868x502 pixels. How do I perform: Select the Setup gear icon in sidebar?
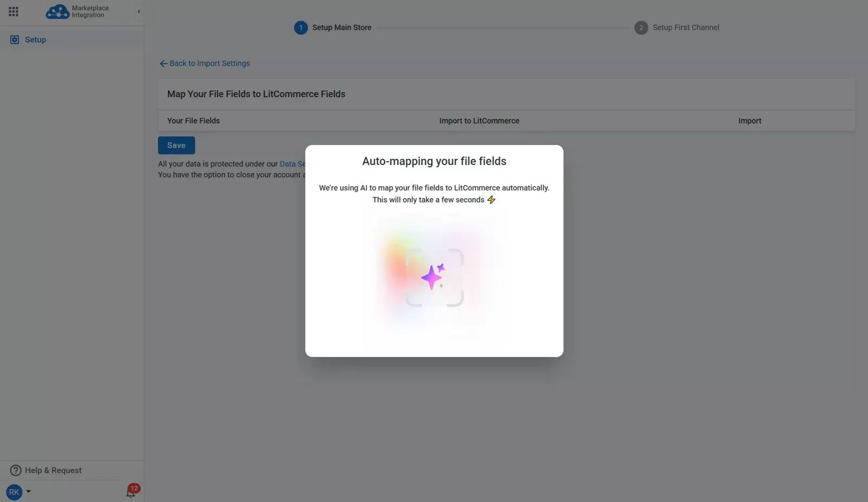coord(14,39)
